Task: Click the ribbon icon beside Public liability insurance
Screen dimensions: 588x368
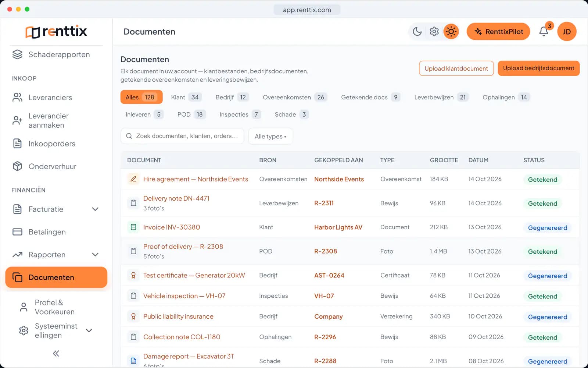Action: tap(133, 316)
